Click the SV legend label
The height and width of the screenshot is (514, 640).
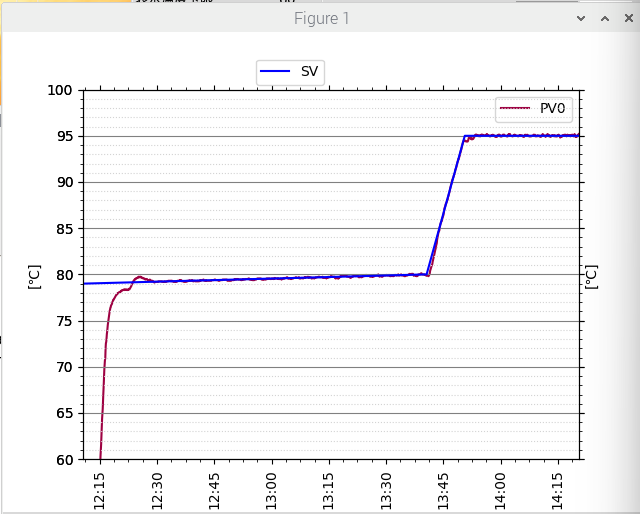[x=309, y=72]
